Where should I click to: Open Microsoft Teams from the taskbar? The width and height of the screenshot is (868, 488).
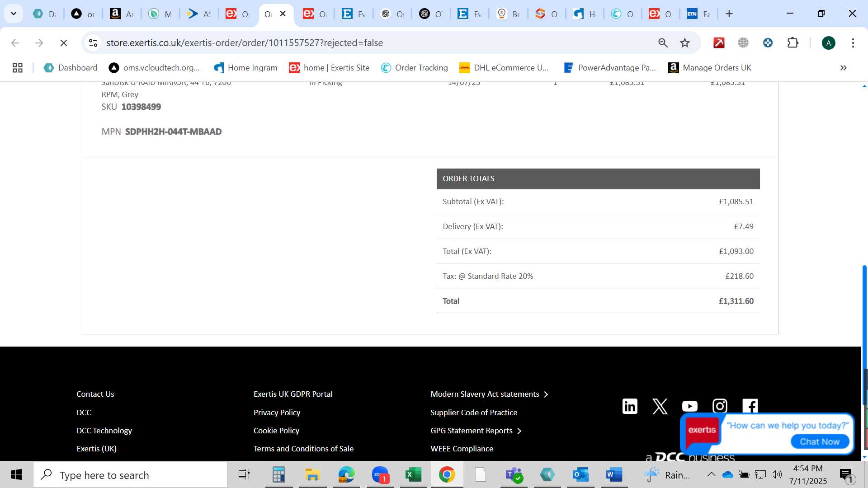(514, 475)
